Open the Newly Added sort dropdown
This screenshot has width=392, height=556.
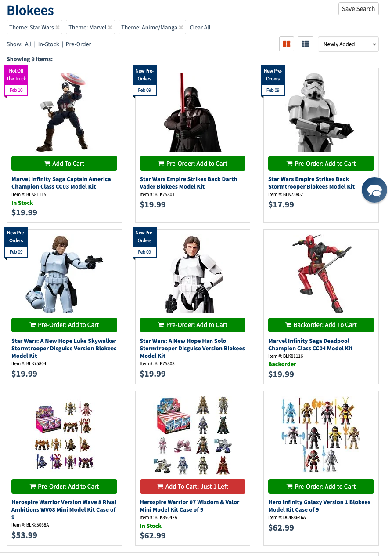coord(348,44)
